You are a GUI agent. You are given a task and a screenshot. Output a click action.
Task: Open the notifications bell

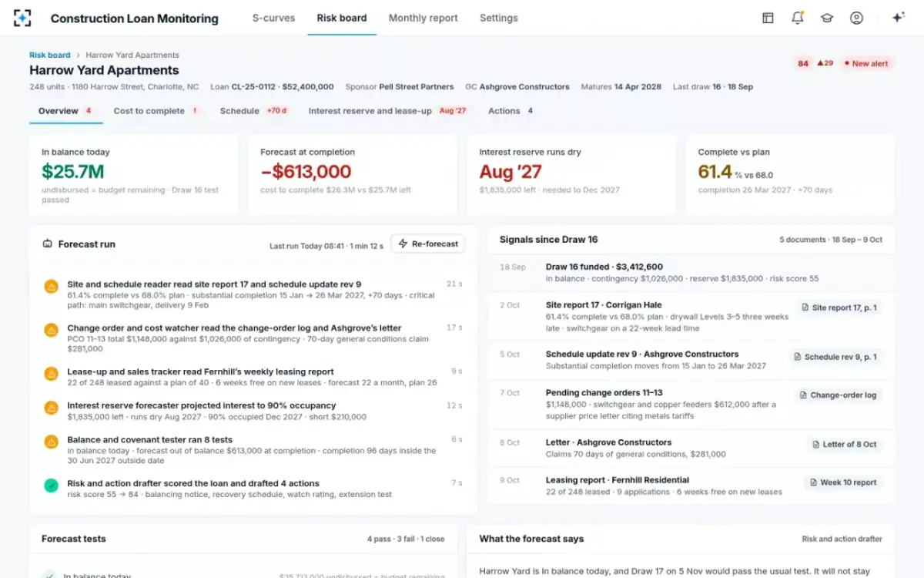(x=797, y=18)
